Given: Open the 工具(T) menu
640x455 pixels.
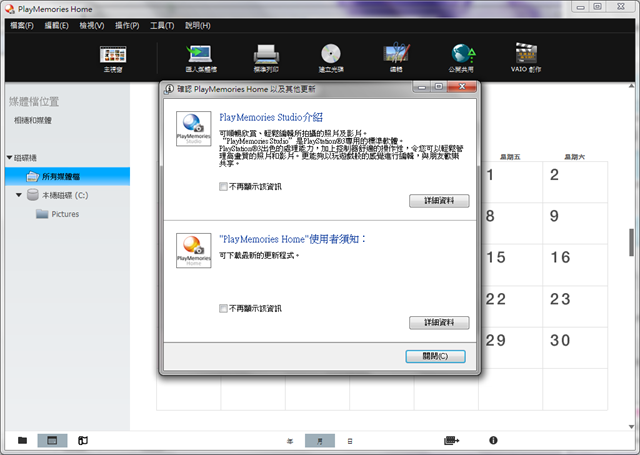Looking at the screenshot, I should point(162,26).
